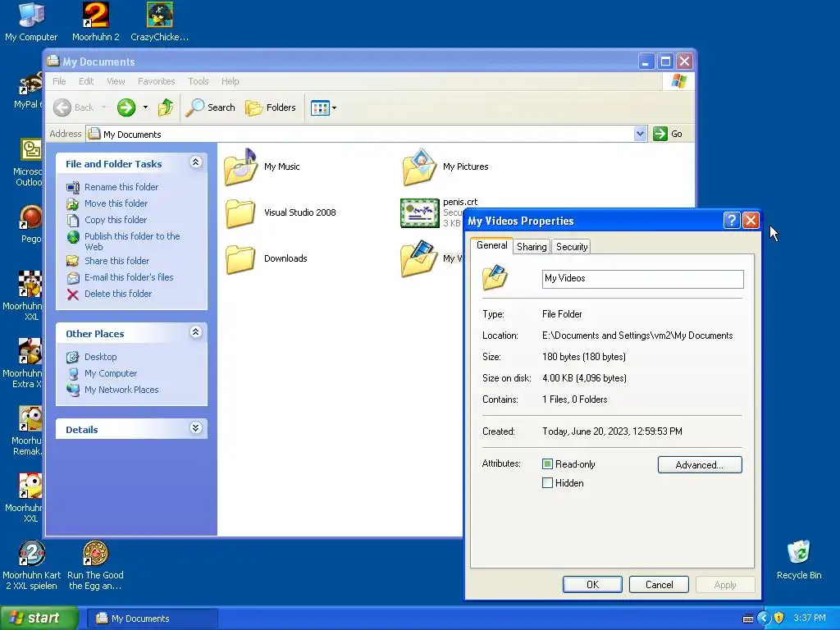Click the security shield tray icon
The width and height of the screenshot is (840, 630).
pos(779,618)
